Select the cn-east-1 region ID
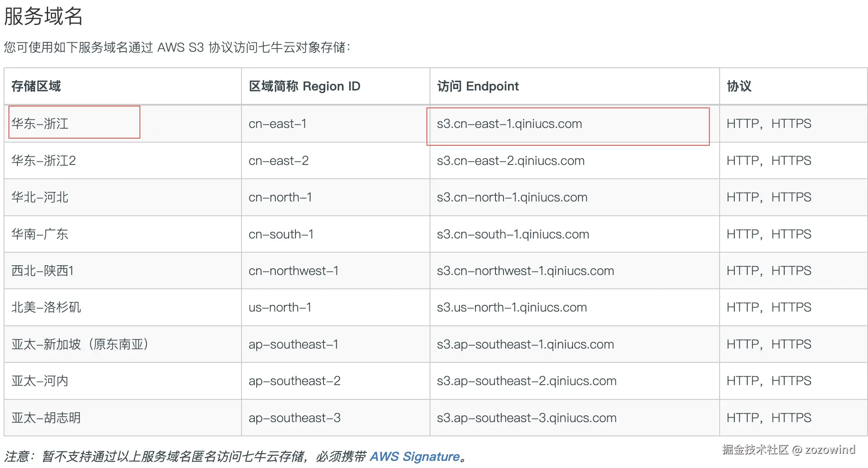The height and width of the screenshot is (468, 868). point(278,123)
